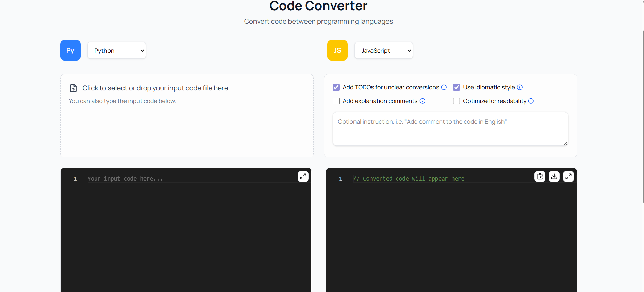Show info for Use idiomatic style
The image size is (644, 292).
click(x=519, y=87)
